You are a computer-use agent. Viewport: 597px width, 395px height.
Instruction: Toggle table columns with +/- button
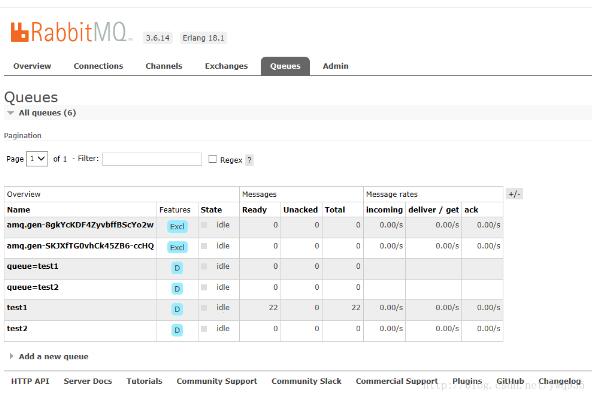coord(514,194)
